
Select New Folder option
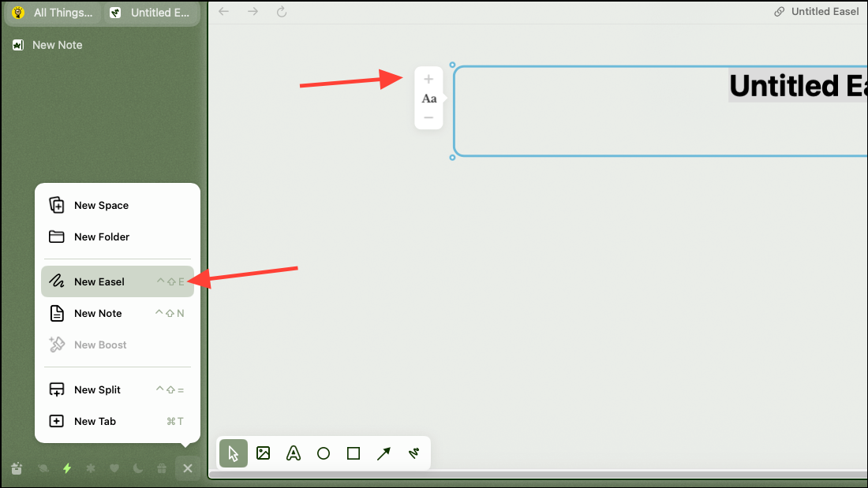point(118,237)
